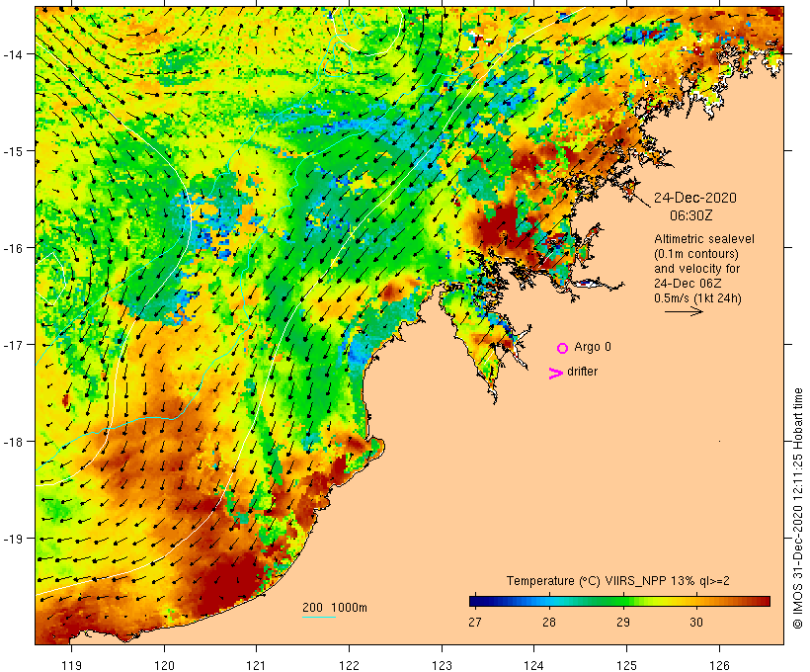Click the color bar value 29
The width and height of the screenshot is (810, 672).
pyautogui.click(x=623, y=622)
